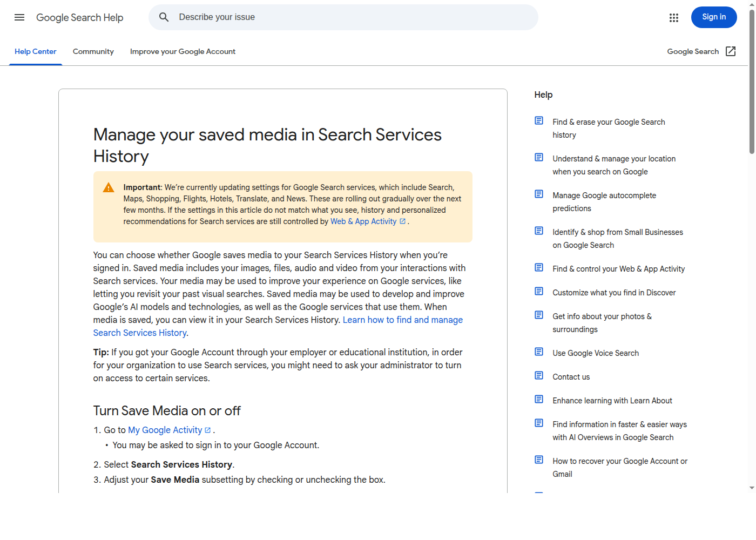This screenshot has height=540, width=756.
Task: Click article icon beside Find & control Web & App Activity
Action: tap(539, 267)
